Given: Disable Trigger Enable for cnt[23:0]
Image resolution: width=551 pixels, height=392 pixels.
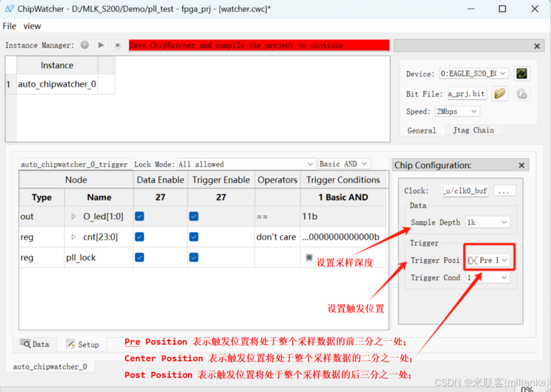Looking at the screenshot, I should [x=194, y=237].
